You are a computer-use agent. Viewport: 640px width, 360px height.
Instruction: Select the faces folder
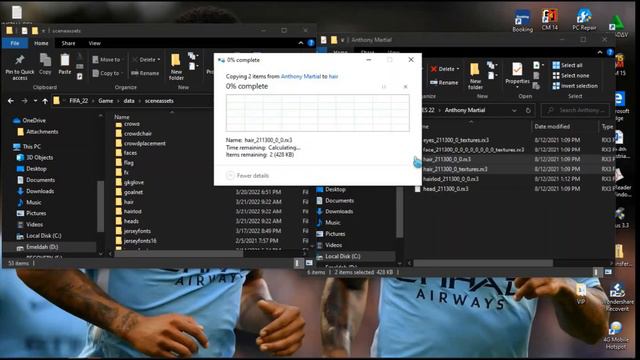130,153
